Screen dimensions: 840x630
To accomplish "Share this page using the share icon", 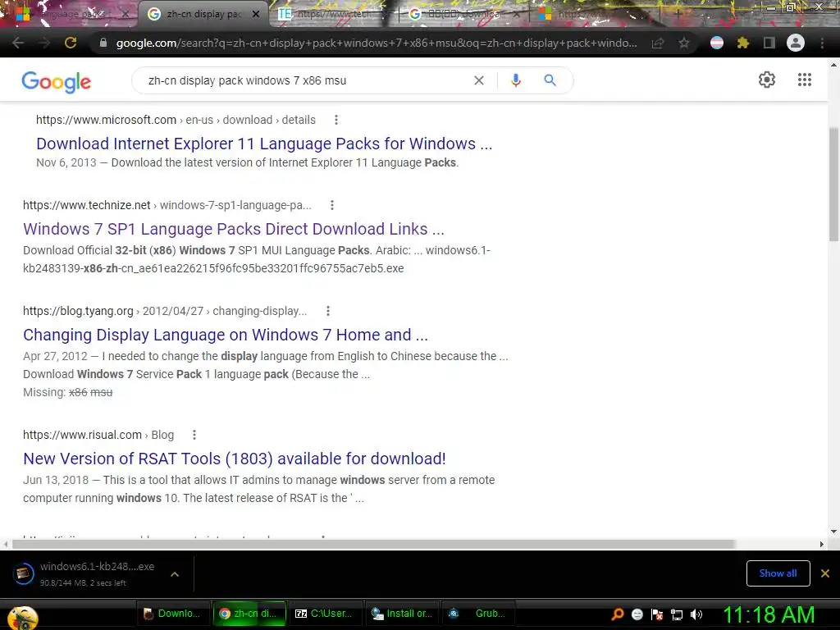I will click(x=658, y=43).
